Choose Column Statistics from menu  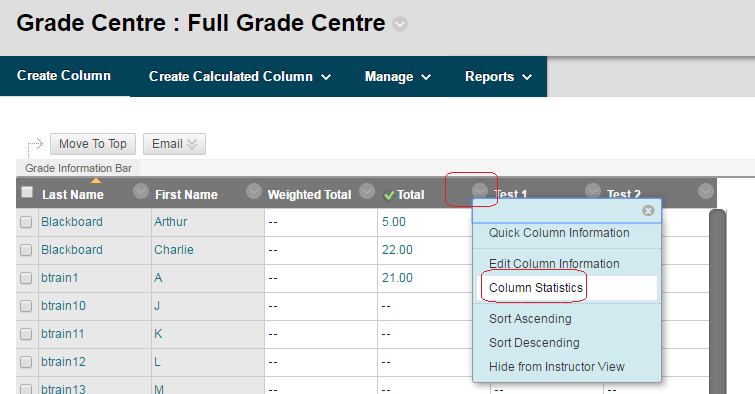[536, 288]
